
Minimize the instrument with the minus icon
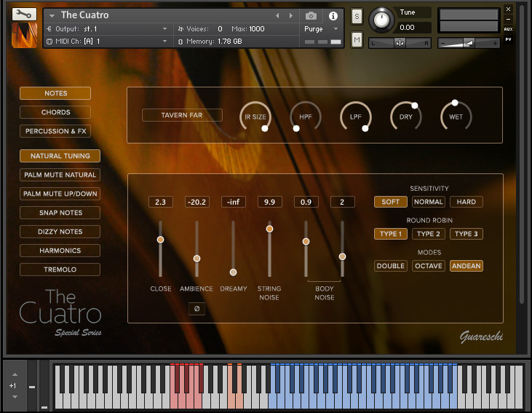click(x=508, y=20)
